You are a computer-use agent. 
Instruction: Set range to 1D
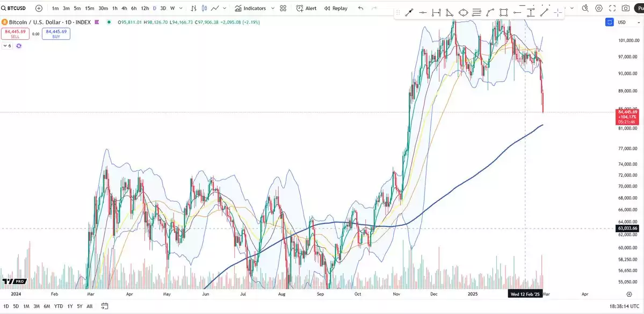pos(6,306)
